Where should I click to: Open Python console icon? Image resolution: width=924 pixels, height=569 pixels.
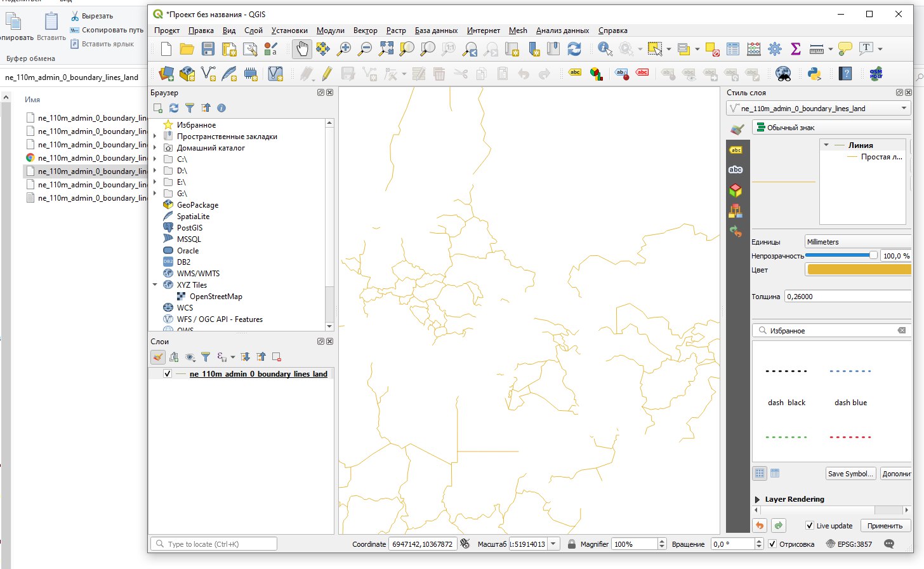(814, 74)
